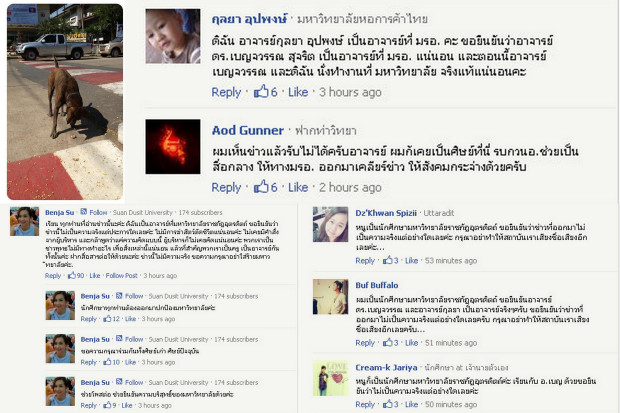This screenshot has width=620, height=413.
Task: Open Dz'Khwan Spizii profile name
Action: 386,213
